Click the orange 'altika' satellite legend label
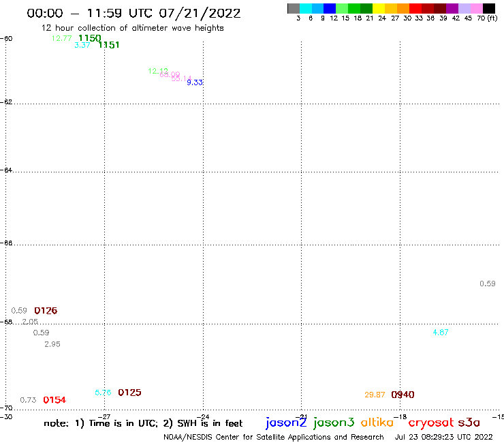The height and width of the screenshot is (443, 504). pos(377,423)
